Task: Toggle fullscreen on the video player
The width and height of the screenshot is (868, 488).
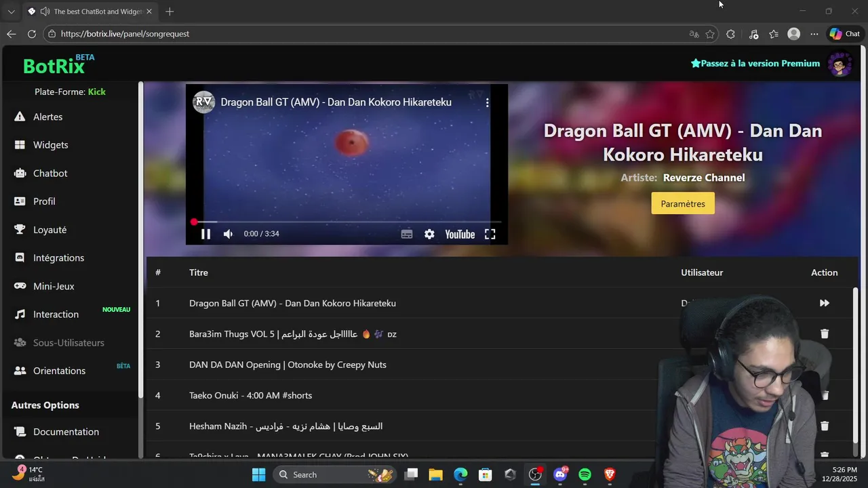Action: click(x=490, y=234)
